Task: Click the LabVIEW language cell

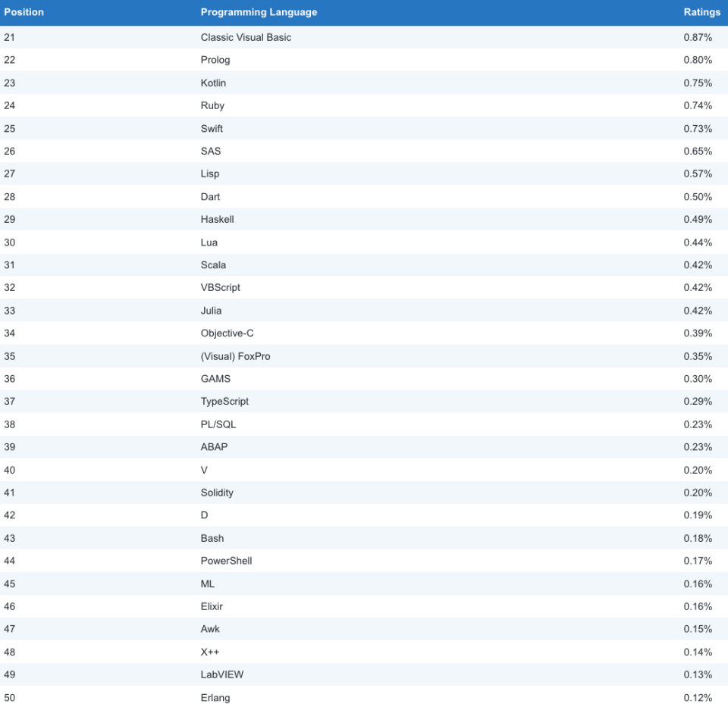Action: (x=222, y=674)
